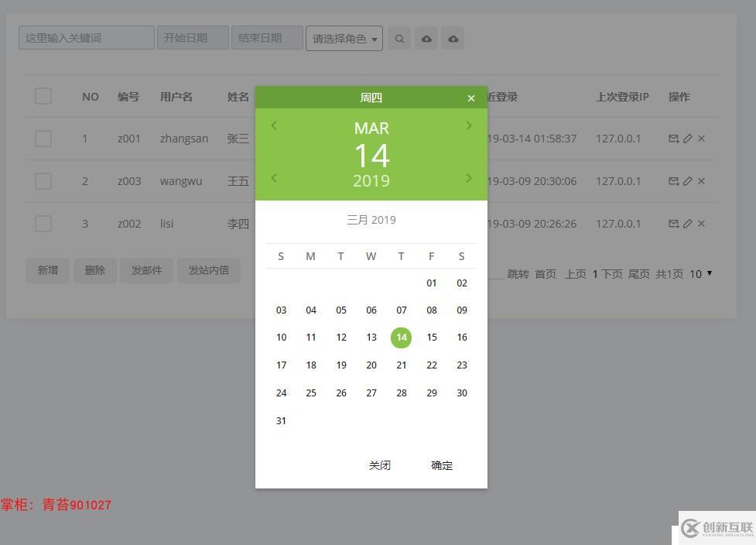Image resolution: width=756 pixels, height=545 pixels.
Task: Delete X icon for lisi row
Action: pyautogui.click(x=701, y=224)
